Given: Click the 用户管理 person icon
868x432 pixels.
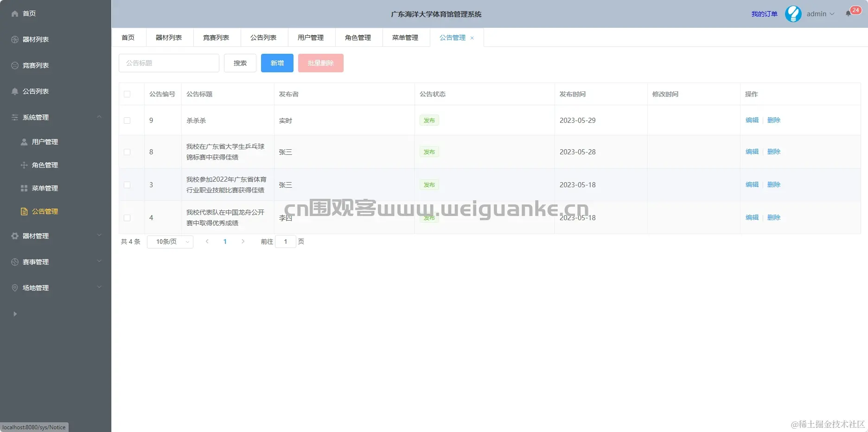Looking at the screenshot, I should 24,142.
